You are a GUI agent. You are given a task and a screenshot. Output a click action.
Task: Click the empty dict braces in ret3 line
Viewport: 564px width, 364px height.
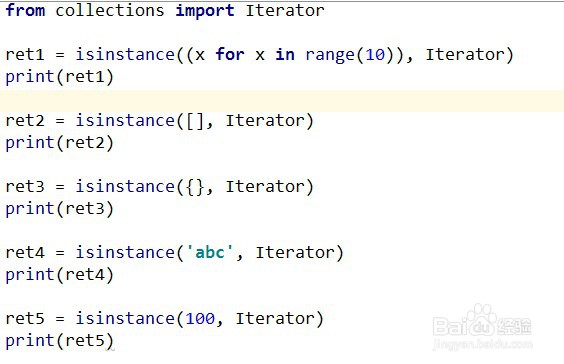point(195,187)
